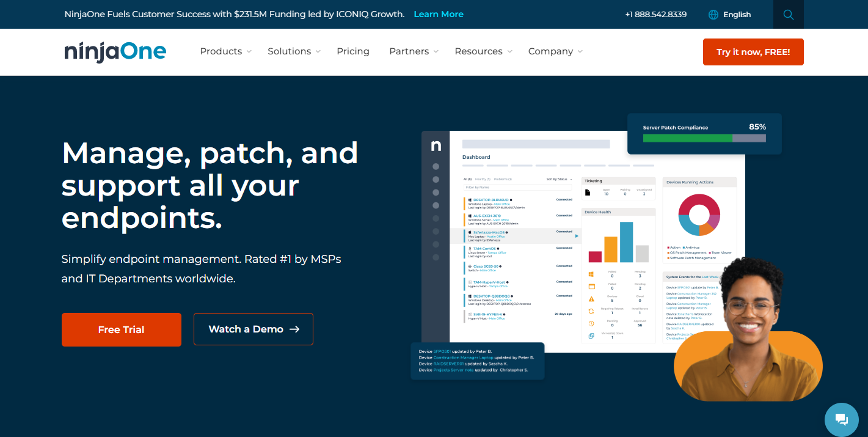Image resolution: width=868 pixels, height=437 pixels.
Task: Click the 'n' logo in dashboard sidebar
Action: tap(436, 145)
